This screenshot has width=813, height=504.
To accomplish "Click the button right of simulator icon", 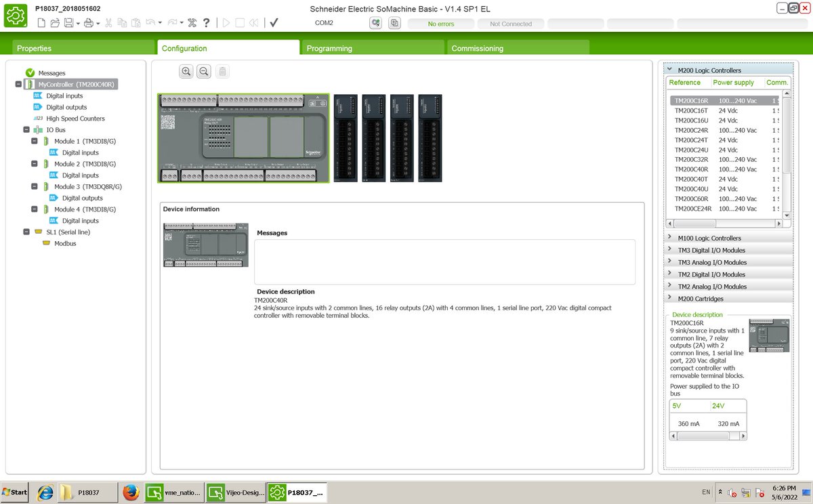I will point(394,23).
